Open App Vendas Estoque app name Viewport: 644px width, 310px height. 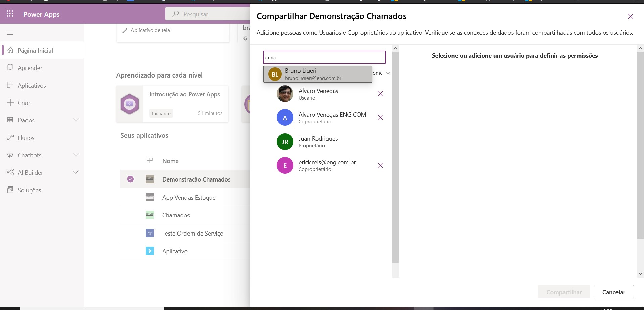[189, 198]
